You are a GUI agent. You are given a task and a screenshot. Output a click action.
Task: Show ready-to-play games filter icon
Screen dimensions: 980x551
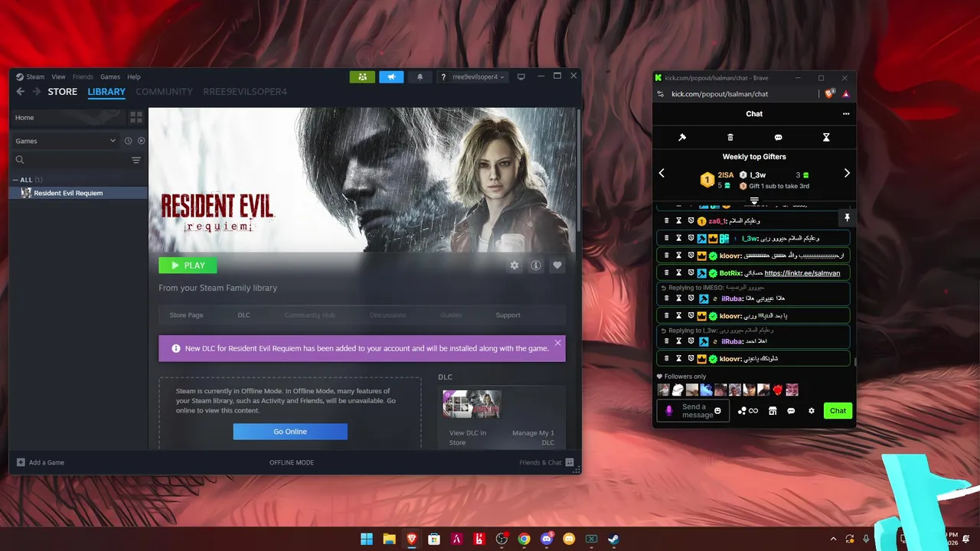tap(141, 141)
